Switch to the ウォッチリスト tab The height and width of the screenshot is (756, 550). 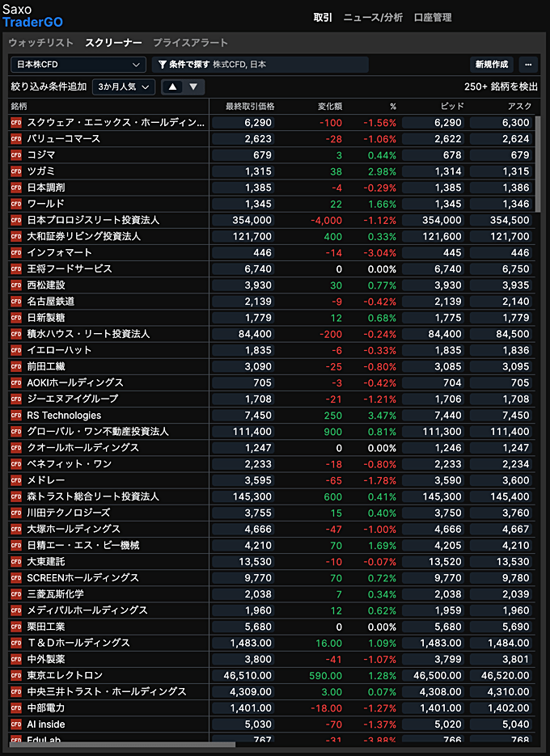click(41, 43)
